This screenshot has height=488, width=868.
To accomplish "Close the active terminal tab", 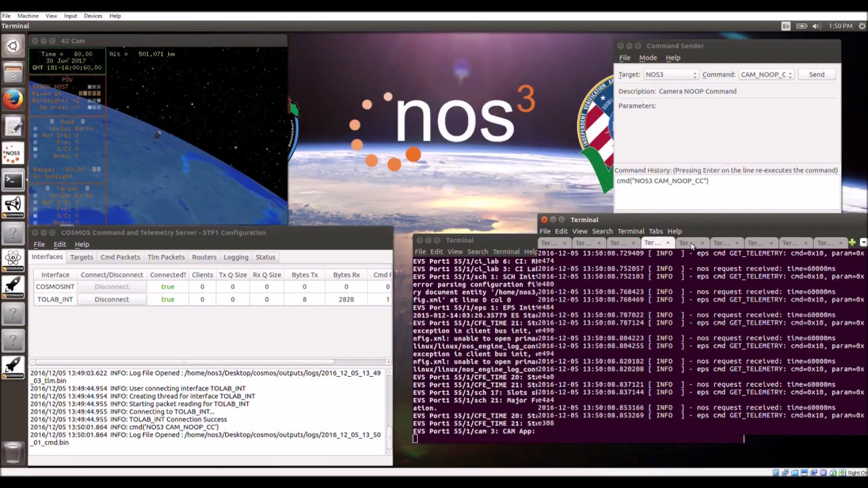I will (667, 243).
